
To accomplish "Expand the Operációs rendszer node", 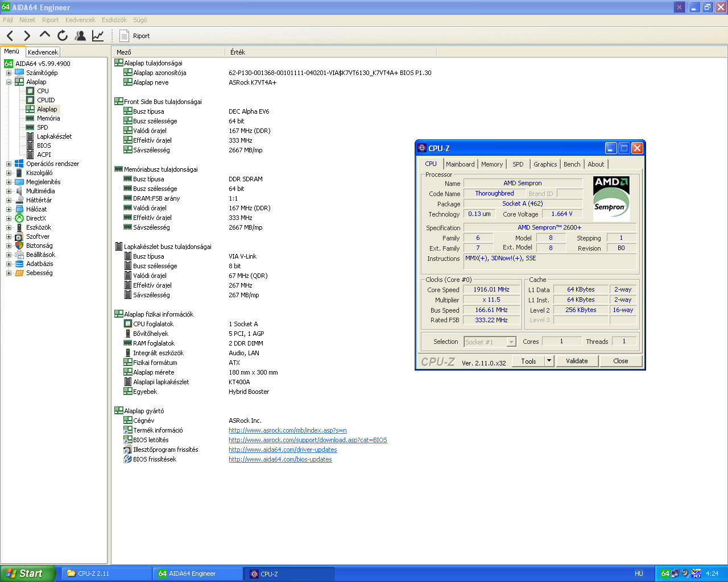I will tap(9, 164).
